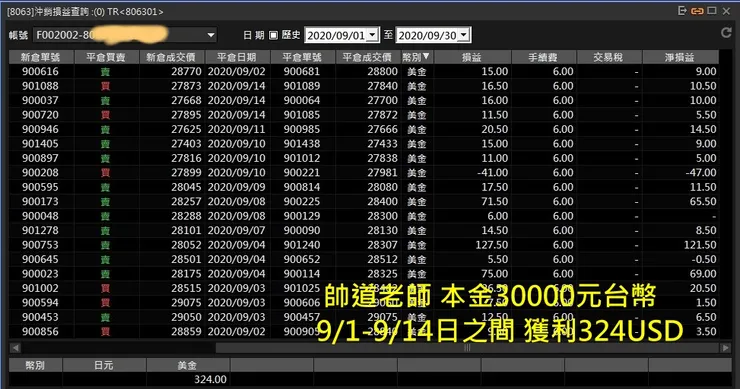The image size is (740, 389).
Task: Sort by 損益 column header
Action: point(472,57)
